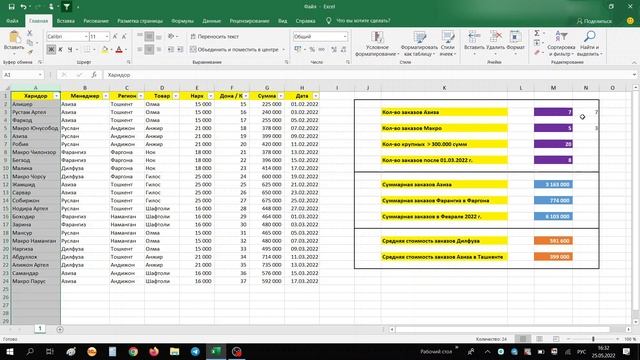Click the font color A icon

point(119,49)
